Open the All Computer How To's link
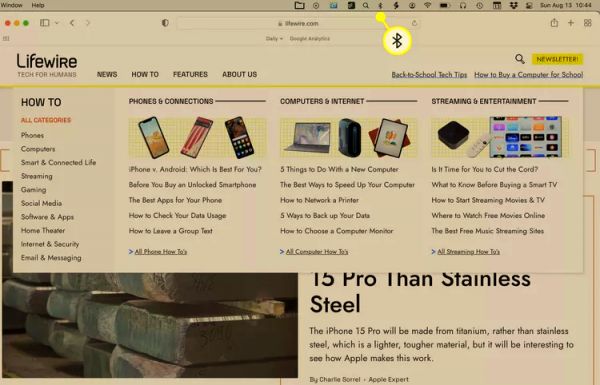The height and width of the screenshot is (385, 600). [317, 251]
